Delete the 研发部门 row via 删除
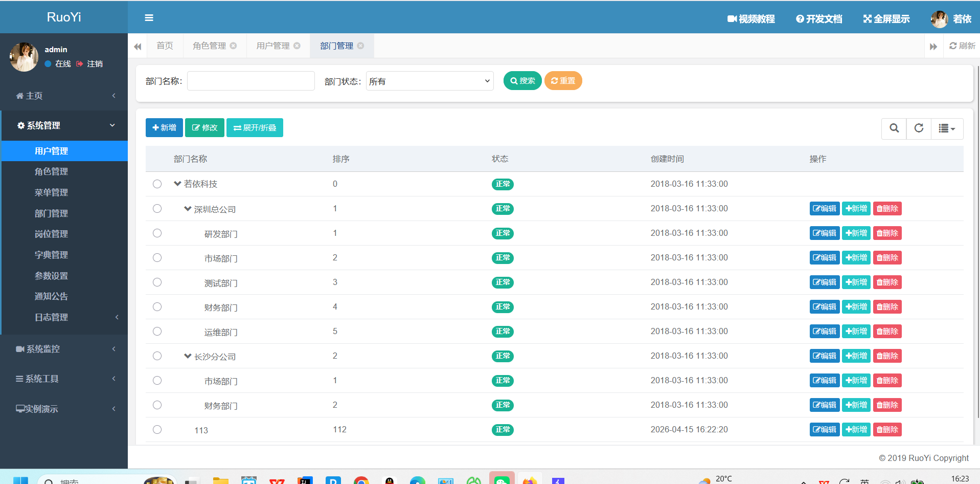 (887, 233)
